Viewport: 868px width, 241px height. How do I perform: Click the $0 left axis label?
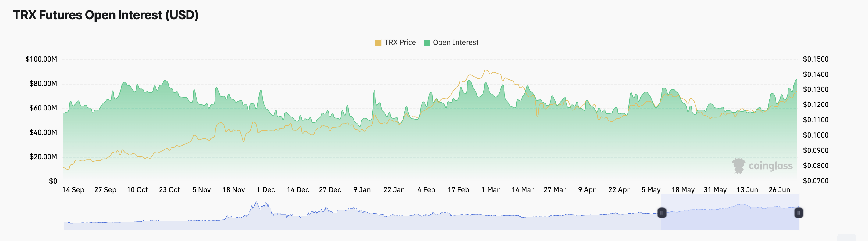pyautogui.click(x=53, y=181)
